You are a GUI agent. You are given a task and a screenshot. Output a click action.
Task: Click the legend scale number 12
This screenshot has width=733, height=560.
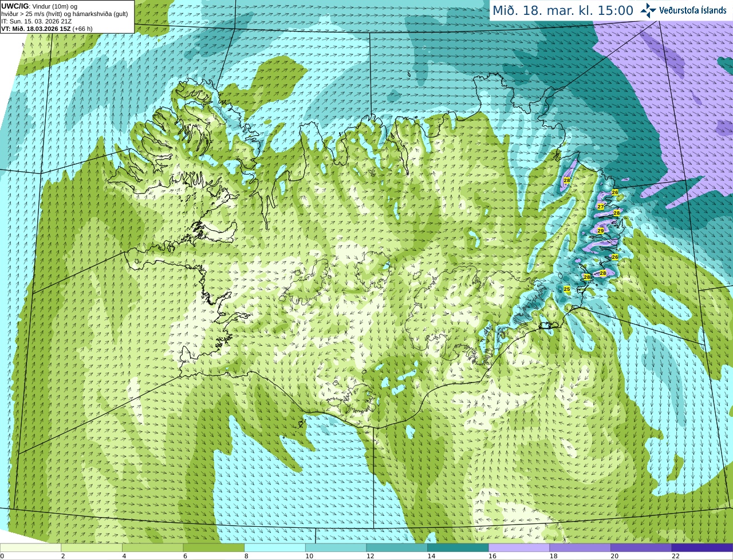[x=371, y=556]
